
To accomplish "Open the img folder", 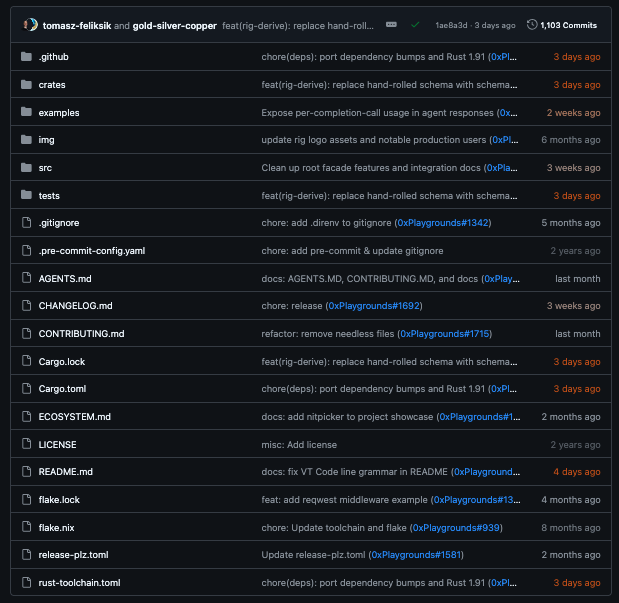I will (x=47, y=140).
